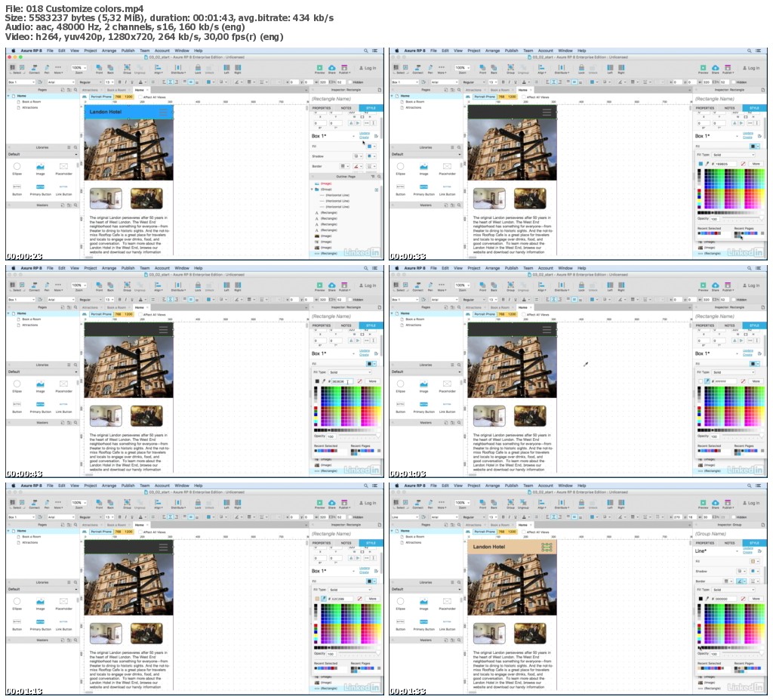This screenshot has height=700, width=773.
Task: Toggle Bold in the 00:00:23 frame format bar
Action: (x=119, y=82)
